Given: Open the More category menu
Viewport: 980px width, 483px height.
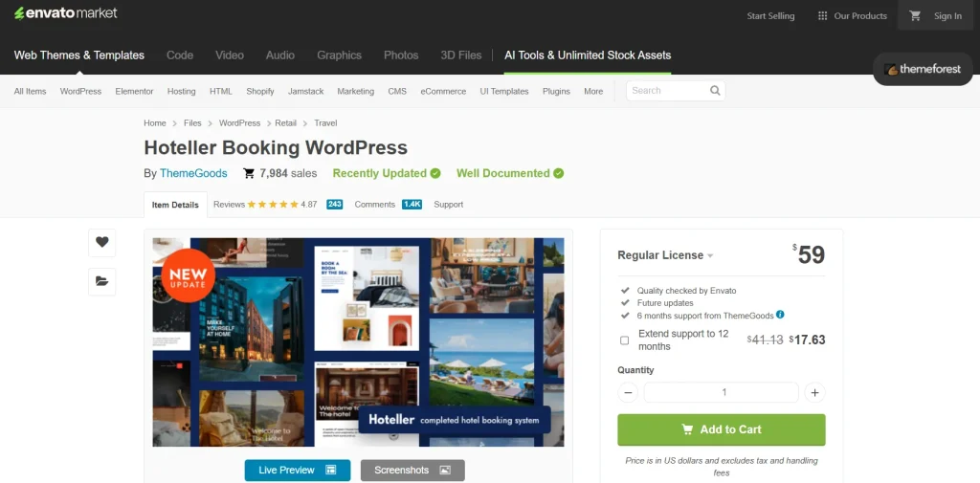Looking at the screenshot, I should click(593, 91).
